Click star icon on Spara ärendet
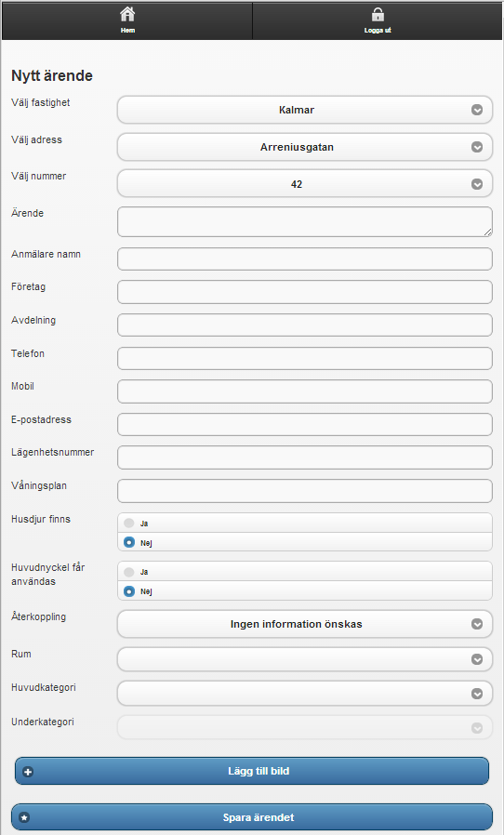The height and width of the screenshot is (835, 504). [x=24, y=817]
